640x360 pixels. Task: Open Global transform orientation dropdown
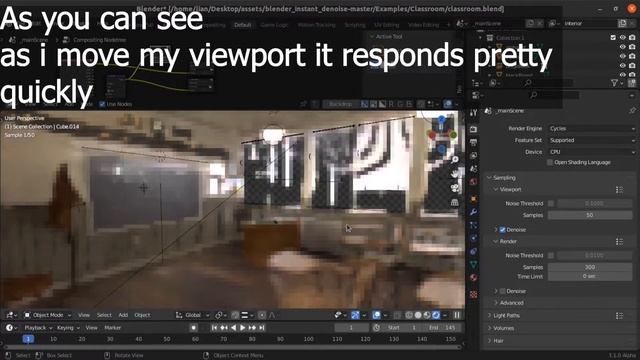coord(193,315)
